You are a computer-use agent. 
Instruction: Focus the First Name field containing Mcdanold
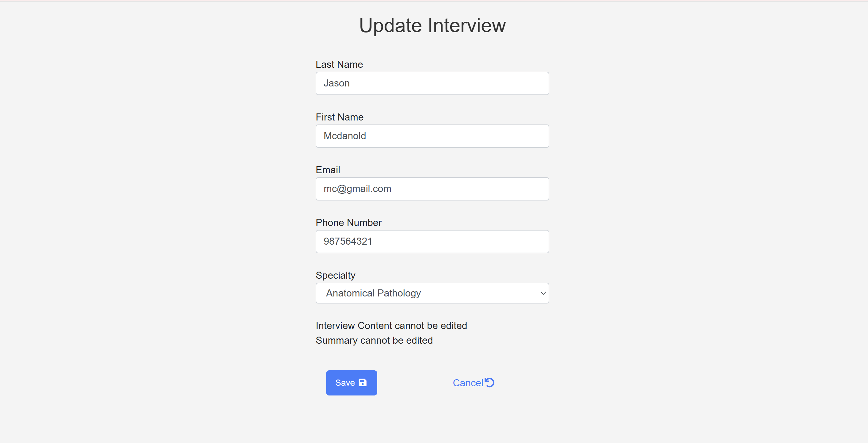point(432,136)
